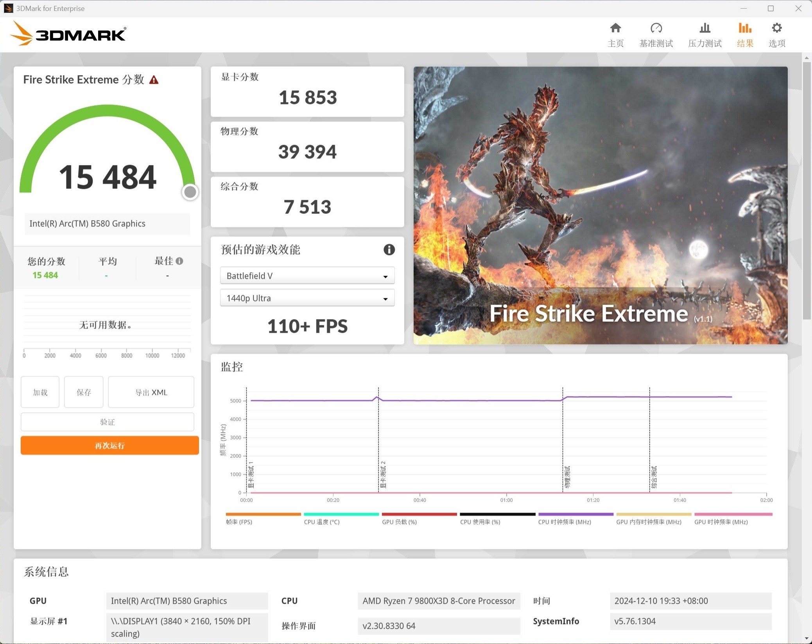Screen dimensions: 812x644
Task: Click the info icon for 预估的游戏效能
Action: 389,249
